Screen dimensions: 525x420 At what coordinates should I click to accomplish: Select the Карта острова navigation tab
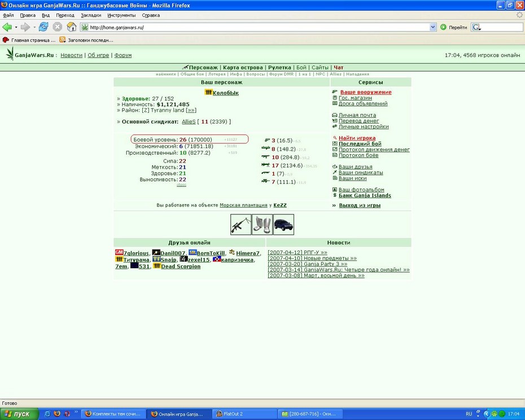point(243,68)
